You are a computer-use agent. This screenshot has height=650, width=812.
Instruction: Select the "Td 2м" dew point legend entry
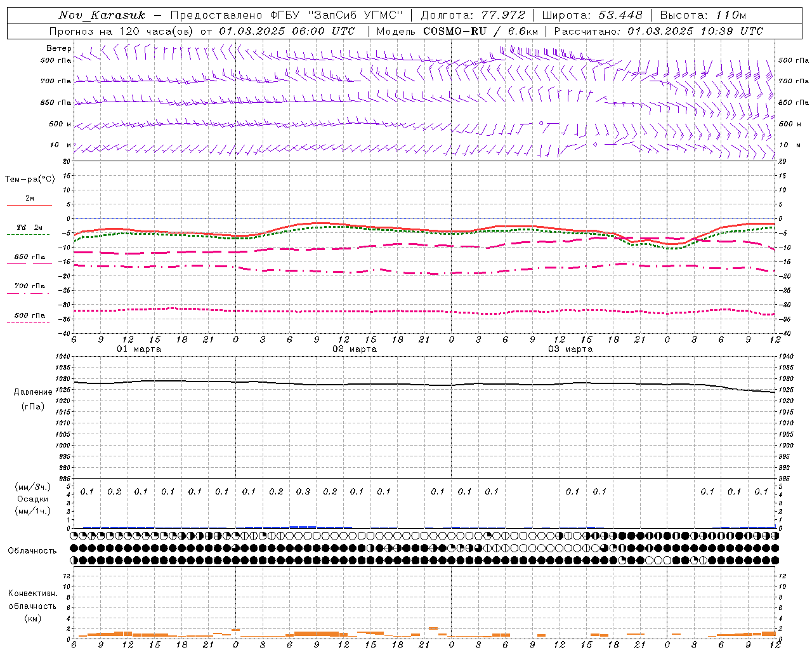29,227
